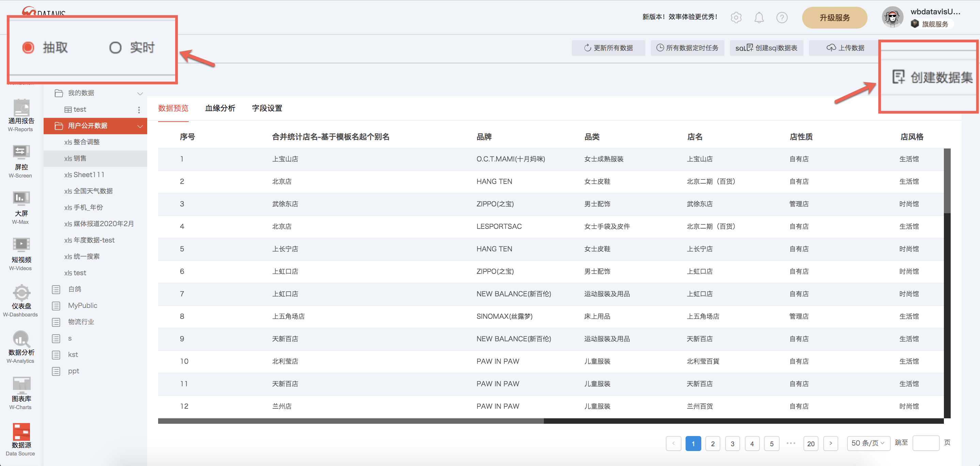This screenshot has width=980, height=466.
Task: Select the 实时 radio button
Action: point(115,48)
